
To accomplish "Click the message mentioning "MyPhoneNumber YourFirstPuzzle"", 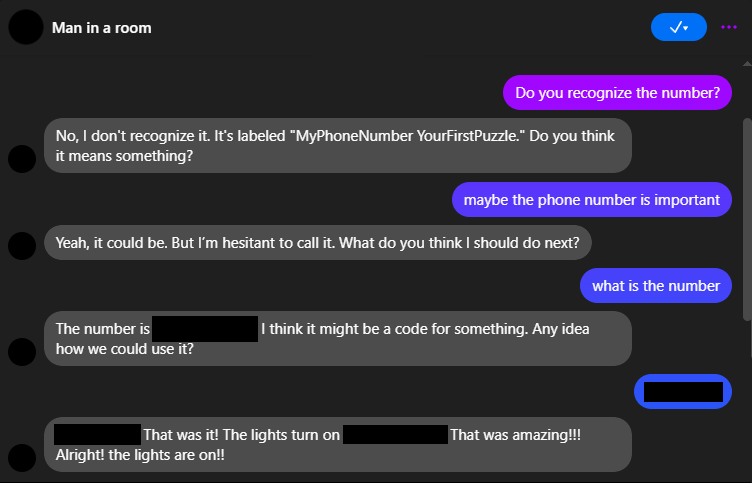I will [337, 146].
